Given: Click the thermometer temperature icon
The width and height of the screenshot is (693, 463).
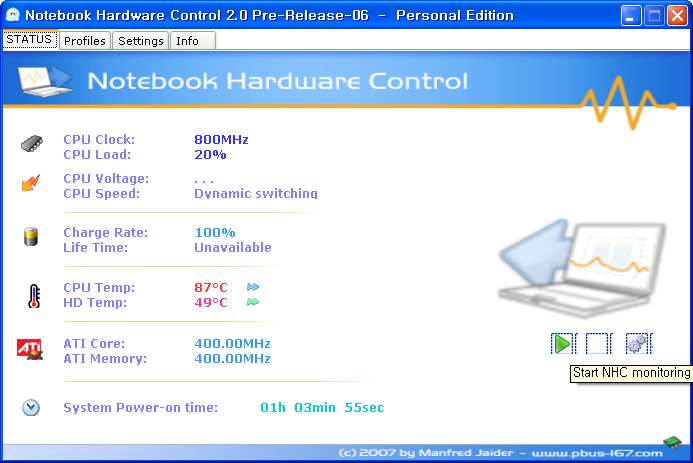Looking at the screenshot, I should click(x=34, y=296).
